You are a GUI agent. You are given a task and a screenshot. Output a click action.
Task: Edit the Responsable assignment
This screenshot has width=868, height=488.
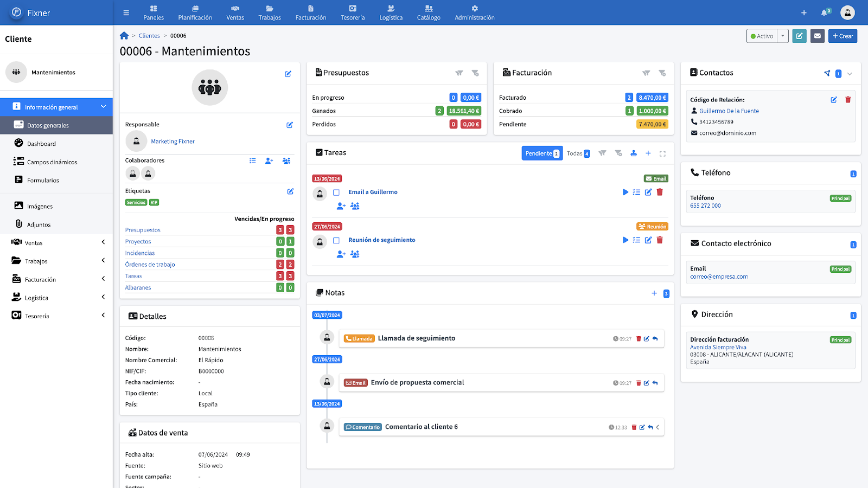(290, 125)
